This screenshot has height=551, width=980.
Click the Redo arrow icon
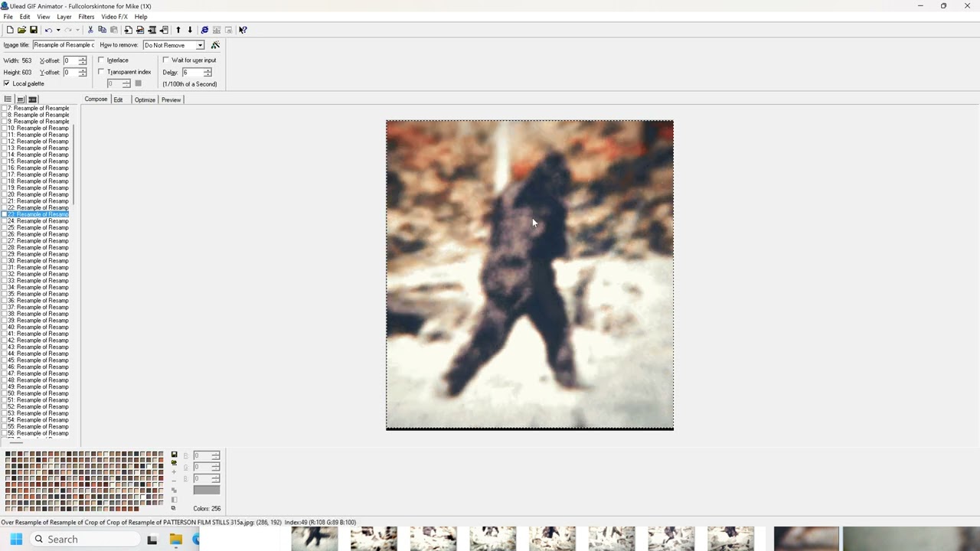click(68, 30)
